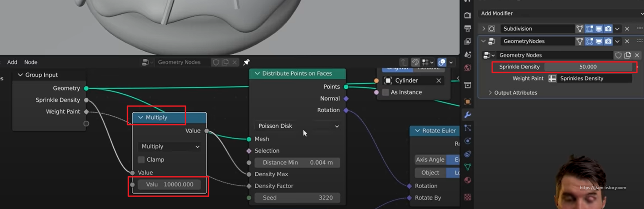This screenshot has height=209, width=644.
Task: Toggle GeometryNodes modifier viewport display
Action: [x=599, y=41]
